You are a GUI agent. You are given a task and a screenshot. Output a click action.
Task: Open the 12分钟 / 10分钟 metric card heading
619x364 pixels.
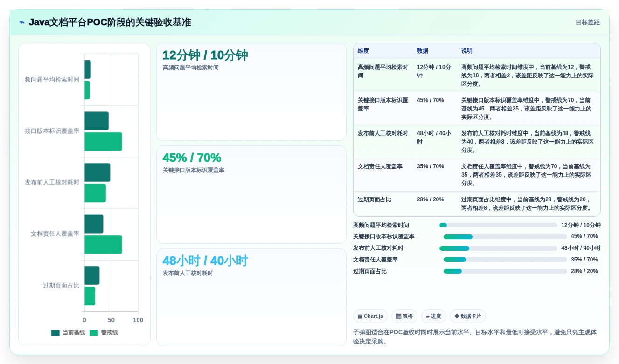tap(205, 55)
